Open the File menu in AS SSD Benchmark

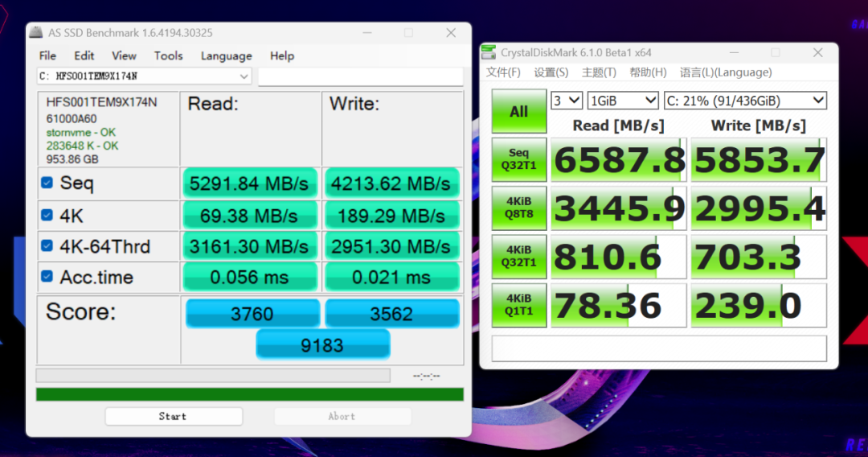47,56
